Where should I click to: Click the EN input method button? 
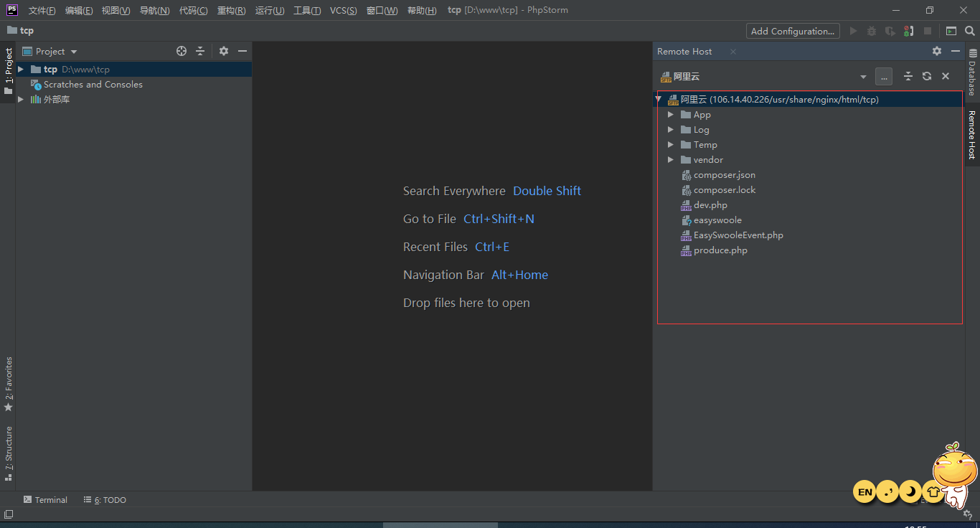864,491
